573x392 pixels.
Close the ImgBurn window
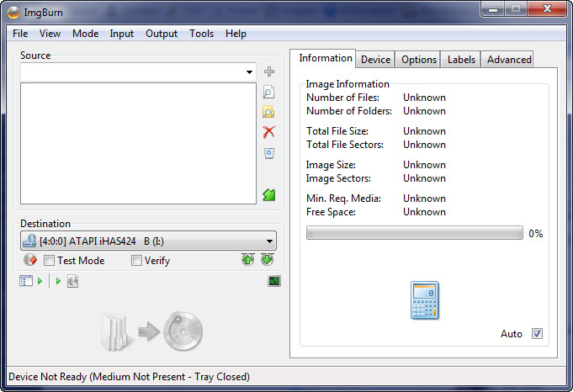(547, 9)
